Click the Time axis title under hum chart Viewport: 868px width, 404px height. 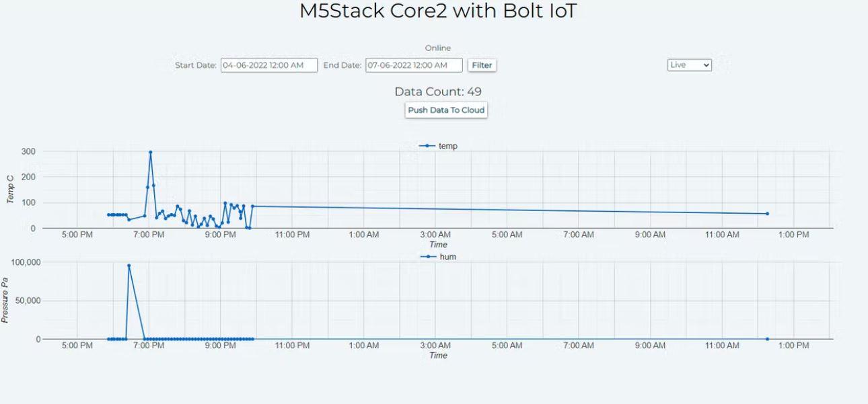click(438, 355)
